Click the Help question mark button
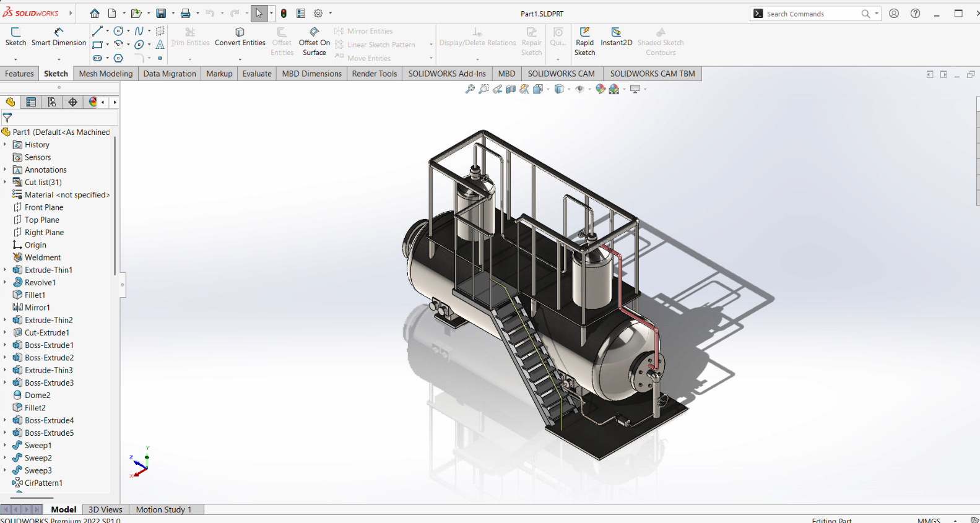 (x=916, y=13)
